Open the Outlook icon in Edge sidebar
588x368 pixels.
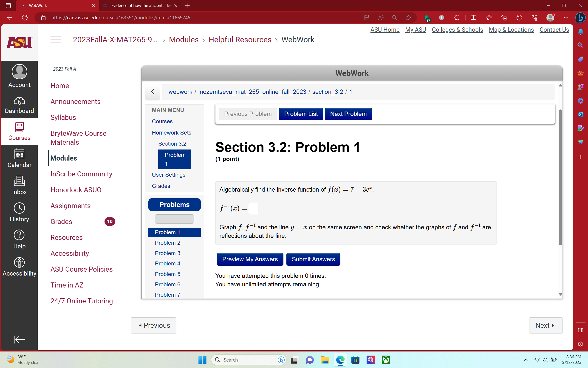coord(580,114)
